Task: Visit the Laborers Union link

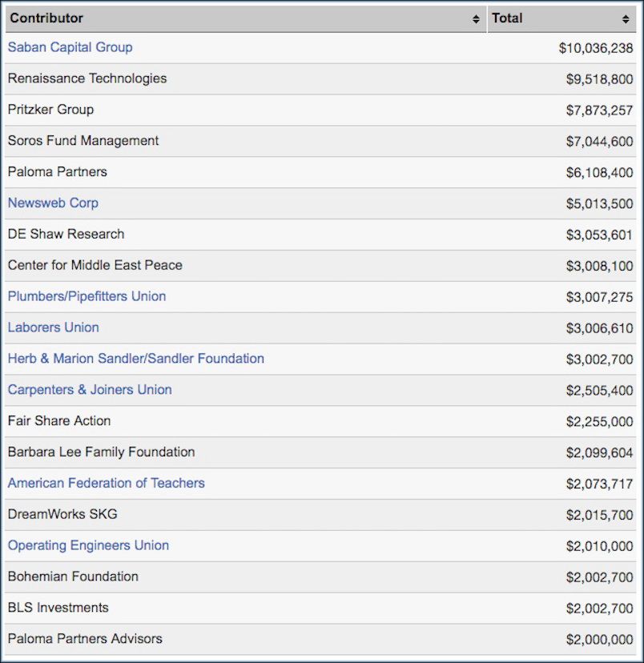Action: pos(53,327)
